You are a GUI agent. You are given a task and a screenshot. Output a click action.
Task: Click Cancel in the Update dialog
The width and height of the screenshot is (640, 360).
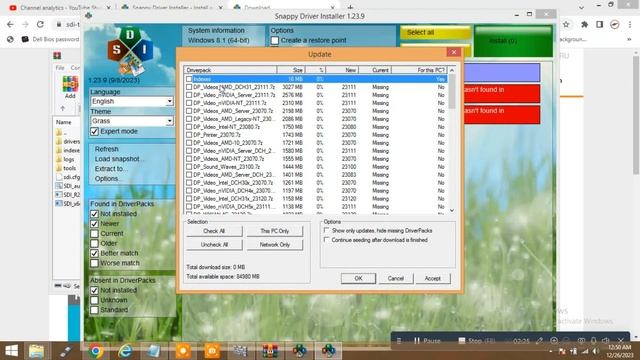click(x=396, y=278)
